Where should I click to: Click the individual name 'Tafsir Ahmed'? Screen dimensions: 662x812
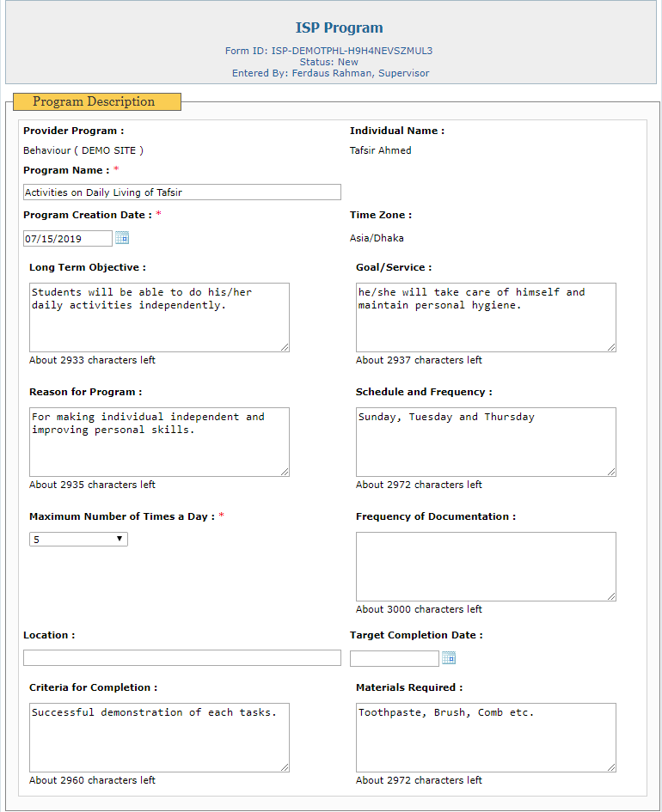point(381,150)
